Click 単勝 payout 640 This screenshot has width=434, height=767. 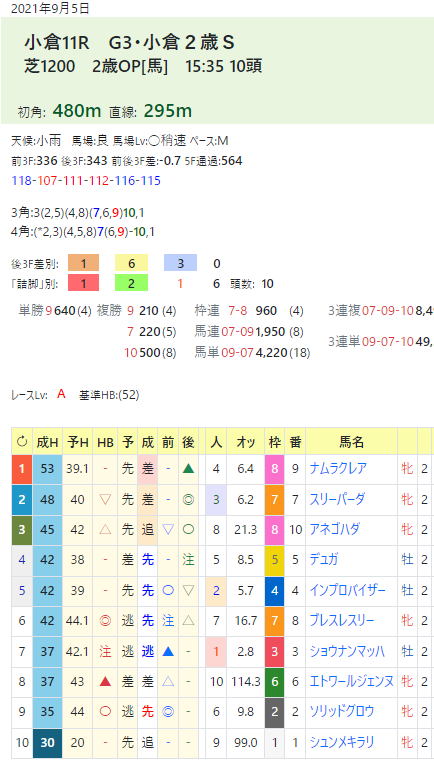tap(65, 311)
